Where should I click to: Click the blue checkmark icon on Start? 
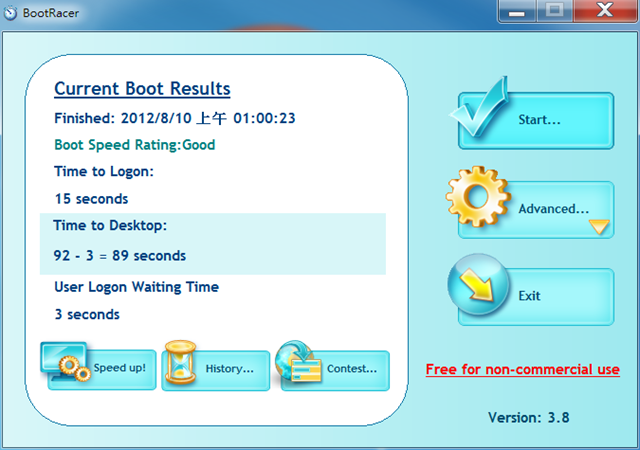(479, 107)
